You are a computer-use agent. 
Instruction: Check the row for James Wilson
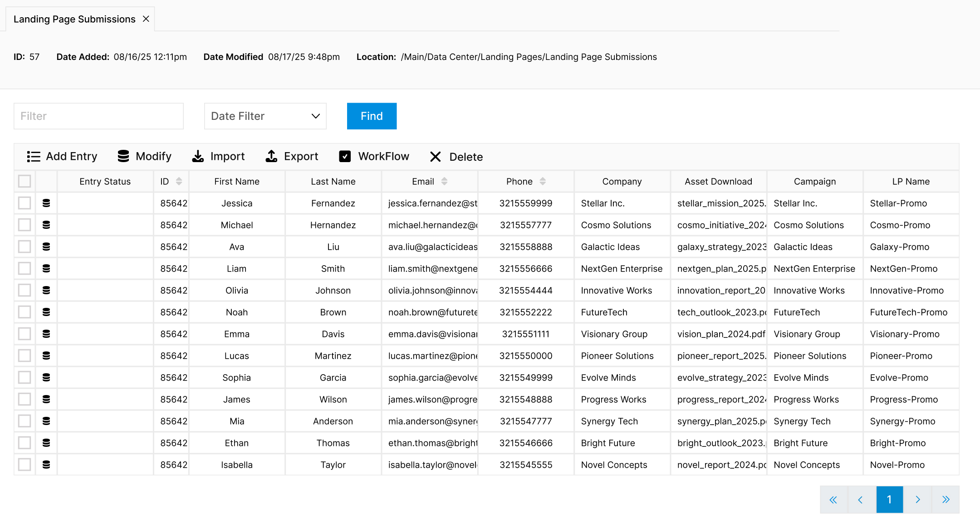point(24,399)
